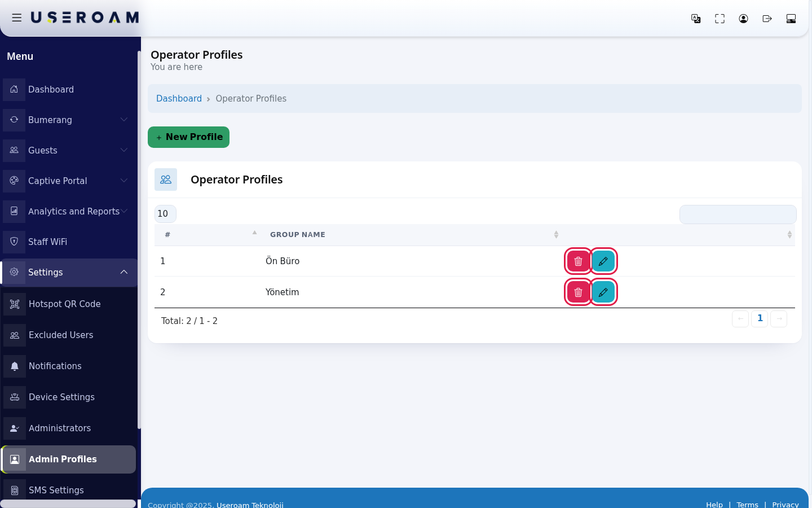Expand Analytics and Reports submenu
The width and height of the screenshot is (812, 508).
click(x=124, y=211)
